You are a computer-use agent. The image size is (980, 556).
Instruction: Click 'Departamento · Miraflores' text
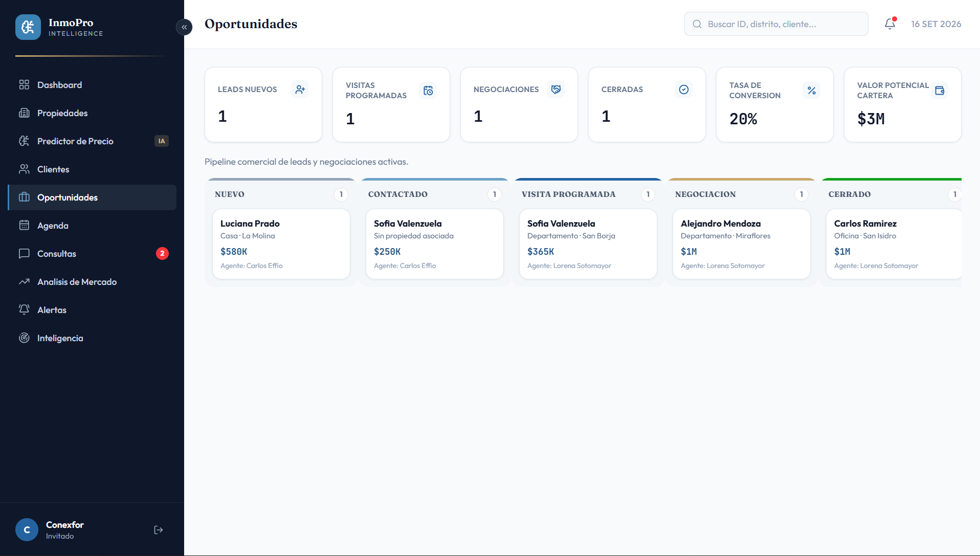pos(725,236)
